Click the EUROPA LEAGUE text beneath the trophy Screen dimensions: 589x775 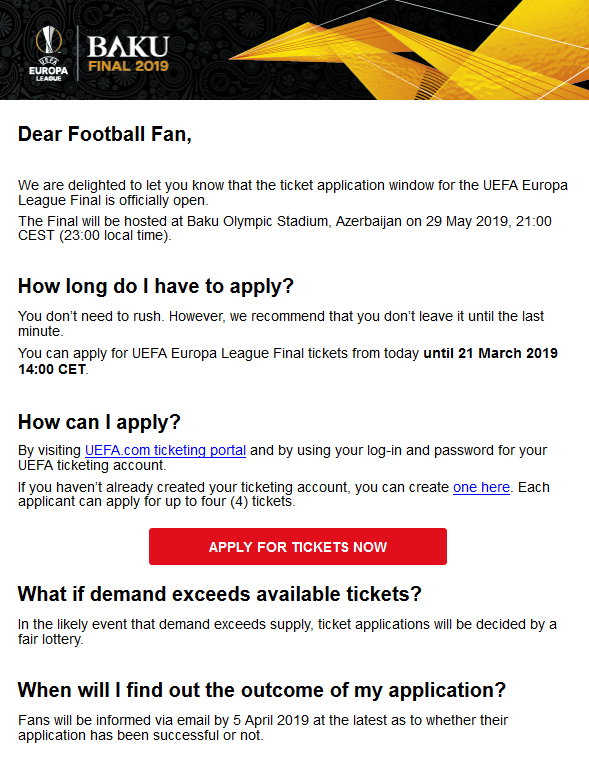click(48, 73)
